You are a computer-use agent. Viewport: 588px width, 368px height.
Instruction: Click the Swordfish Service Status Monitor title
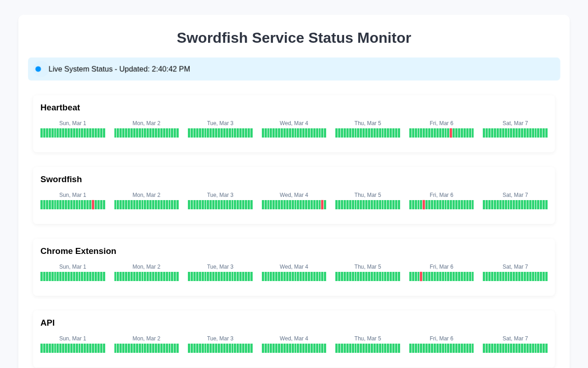pyautogui.click(x=294, y=38)
